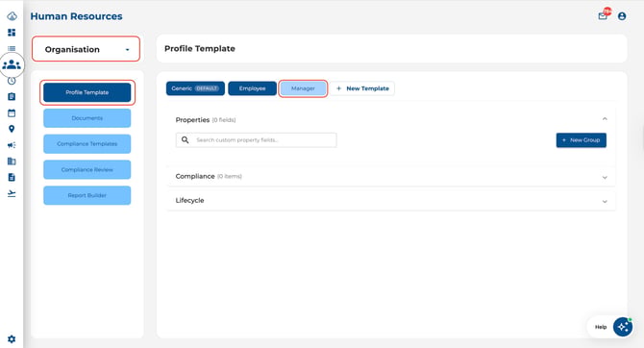Open the dashboard grid icon
644x348 pixels.
(x=12, y=33)
